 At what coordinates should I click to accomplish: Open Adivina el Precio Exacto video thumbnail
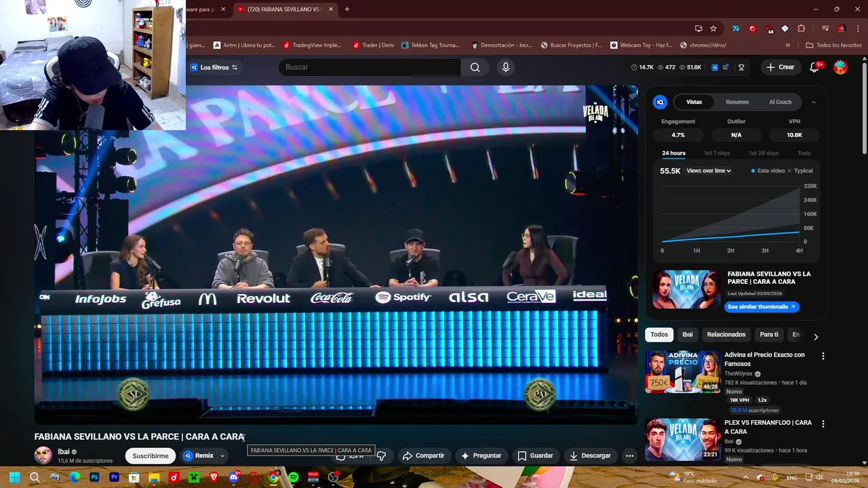tap(683, 371)
